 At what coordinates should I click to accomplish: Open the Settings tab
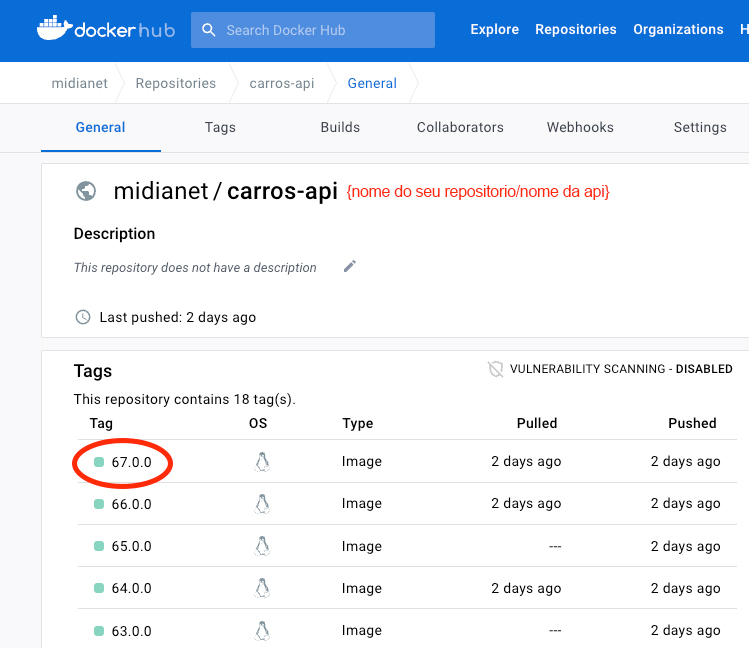pos(700,127)
